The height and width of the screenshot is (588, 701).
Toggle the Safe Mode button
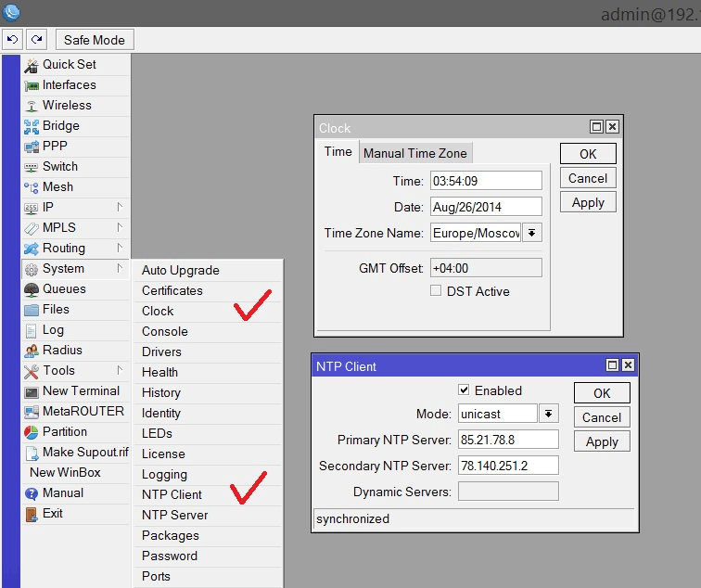click(95, 40)
